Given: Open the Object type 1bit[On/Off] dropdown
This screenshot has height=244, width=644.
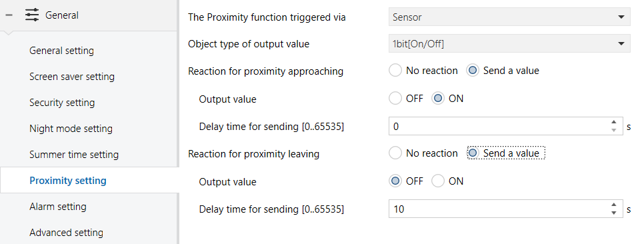Looking at the screenshot, I should click(x=509, y=43).
